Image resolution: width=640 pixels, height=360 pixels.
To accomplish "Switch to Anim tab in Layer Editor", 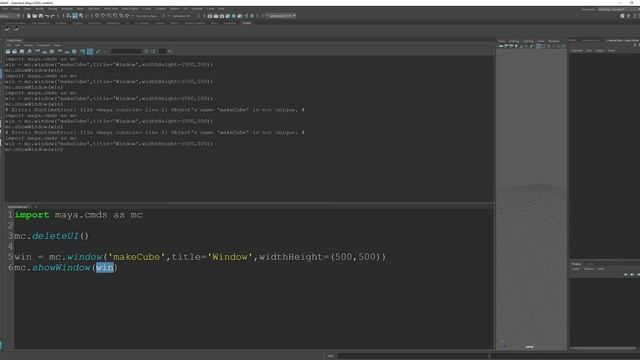I will click(x=589, y=264).
